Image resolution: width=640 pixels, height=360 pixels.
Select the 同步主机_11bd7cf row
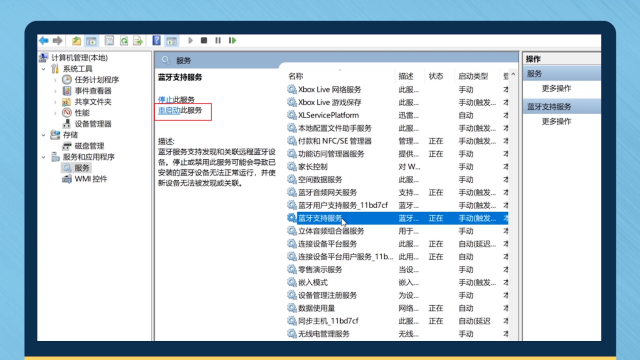(x=397, y=321)
